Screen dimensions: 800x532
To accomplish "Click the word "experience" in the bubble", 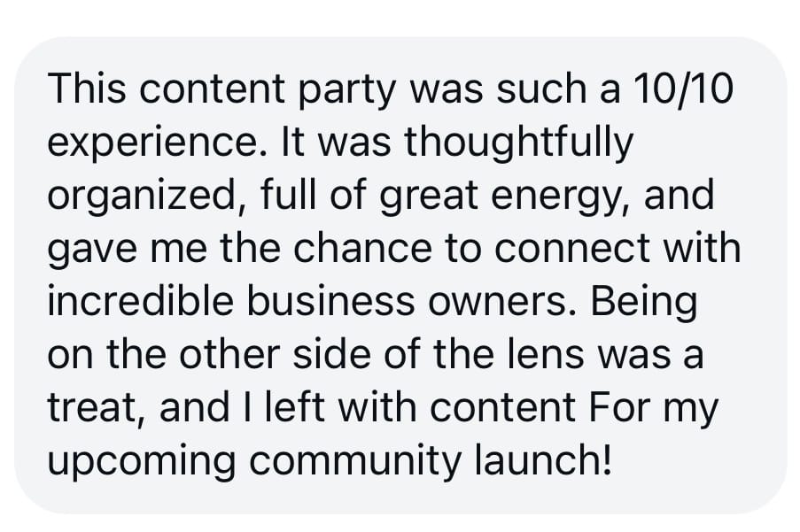I will pos(140,144).
